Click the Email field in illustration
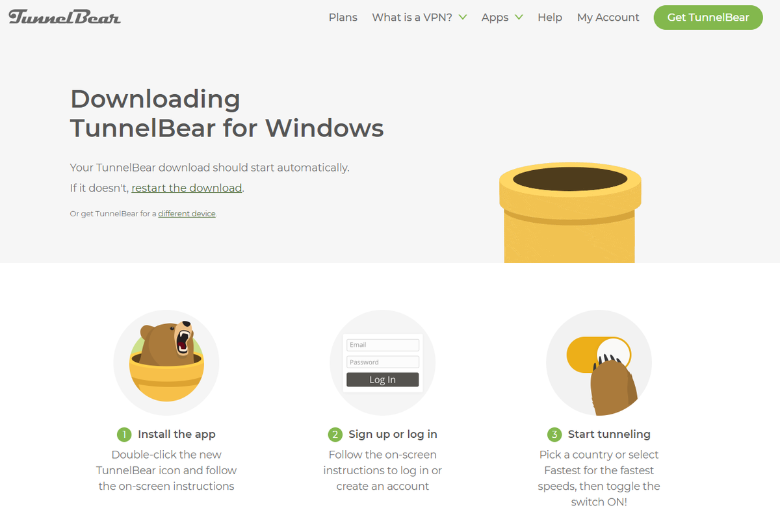The image size is (780, 532). [383, 345]
